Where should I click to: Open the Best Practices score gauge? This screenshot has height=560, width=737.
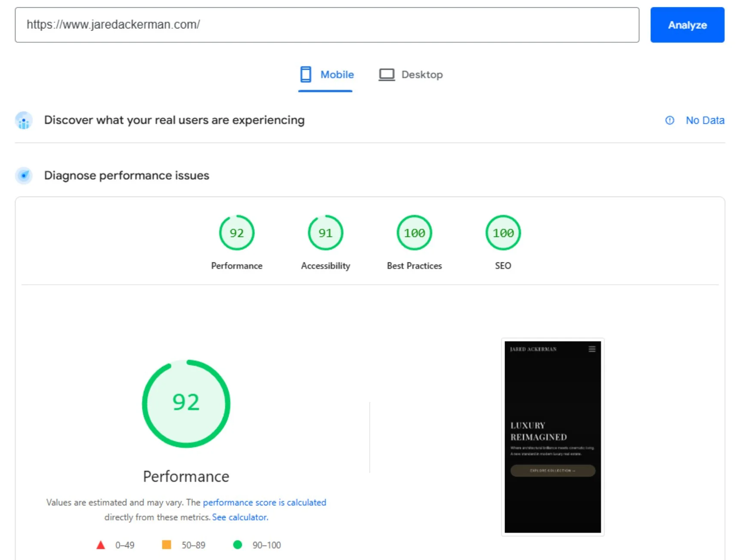click(414, 233)
